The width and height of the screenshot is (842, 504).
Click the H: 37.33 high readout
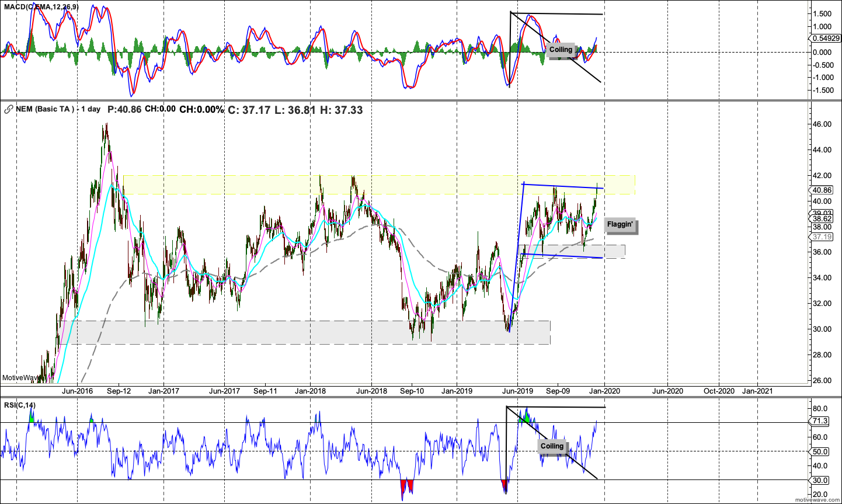[x=342, y=109]
